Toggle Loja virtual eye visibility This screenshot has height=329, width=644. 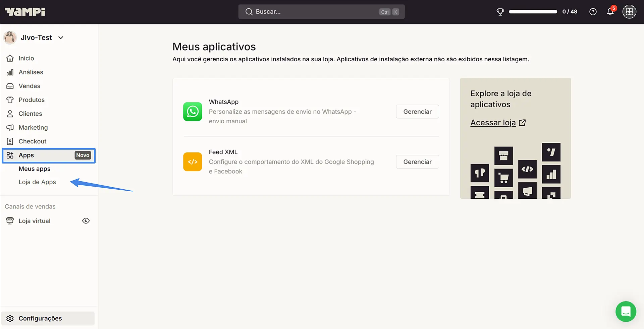86,221
